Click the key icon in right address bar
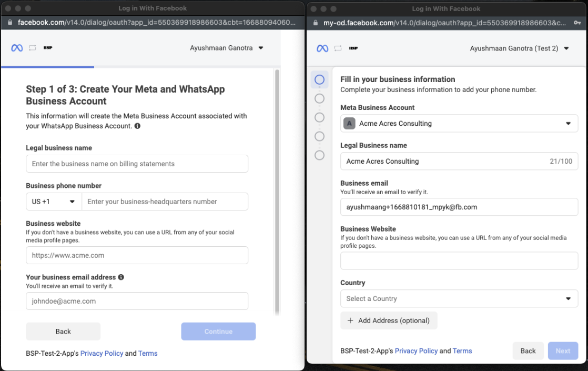The width and height of the screenshot is (588, 371). 577,23
